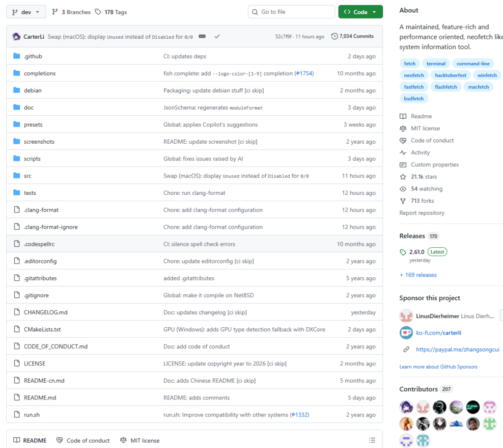503x448 pixels.
Task: Click the README outline list icon
Action: pos(372,440)
